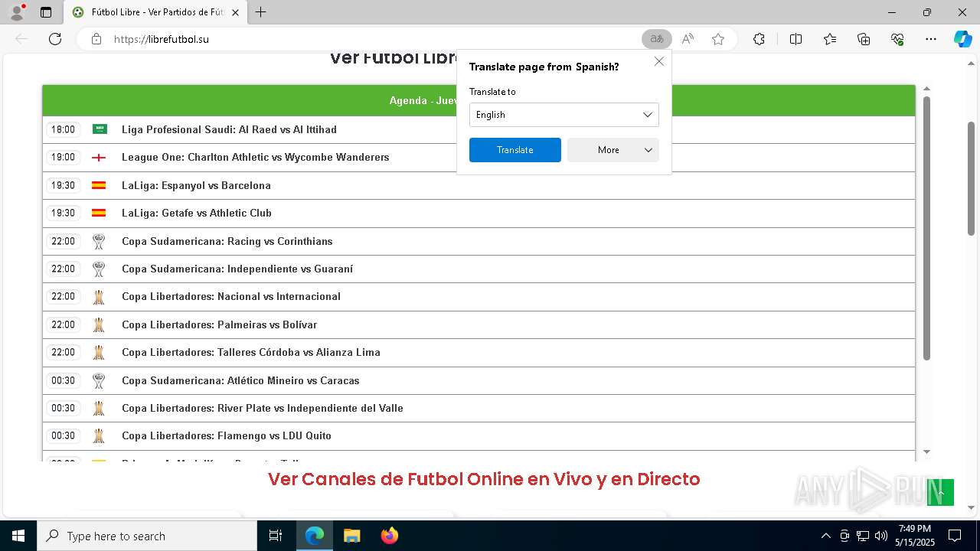Open Microsoft Edge taskbar icon
Viewport: 980px width, 551px height.
point(315,536)
